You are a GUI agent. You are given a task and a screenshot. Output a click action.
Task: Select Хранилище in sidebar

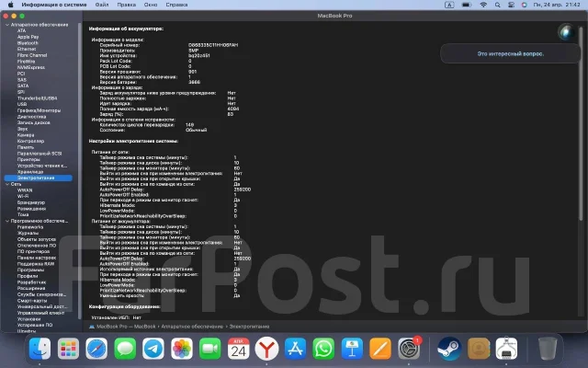pos(30,172)
